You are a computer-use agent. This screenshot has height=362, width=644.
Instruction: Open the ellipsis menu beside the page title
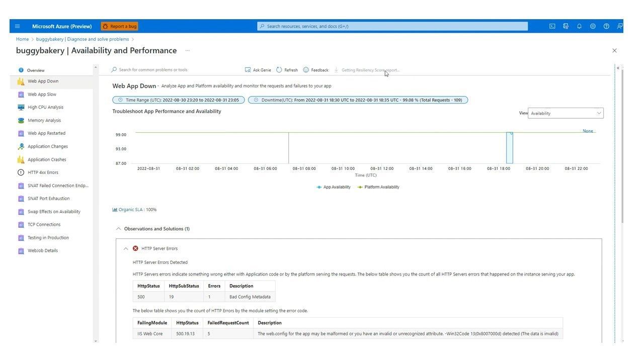[x=188, y=50]
